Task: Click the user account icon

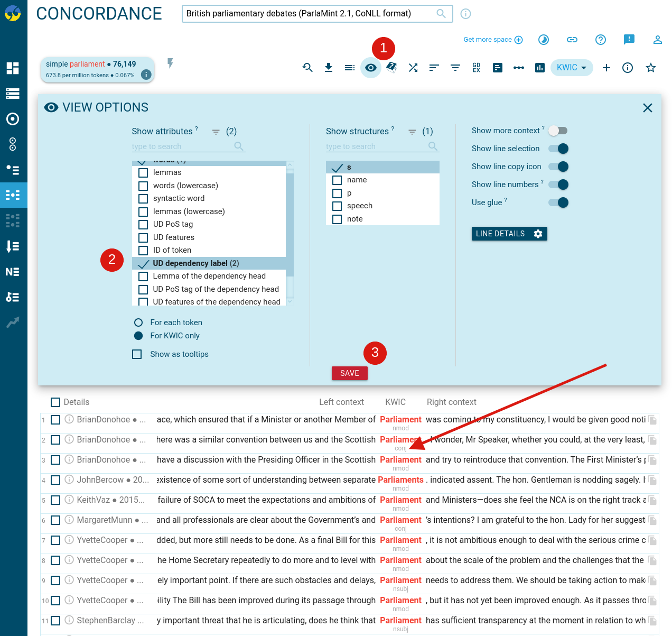Action: click(x=658, y=40)
